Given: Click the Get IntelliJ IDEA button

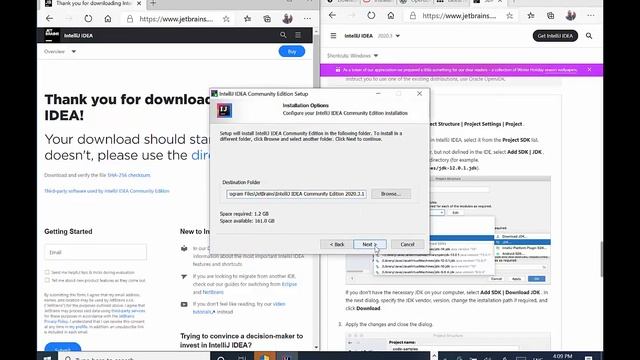Looking at the screenshot, I should coord(555,36).
